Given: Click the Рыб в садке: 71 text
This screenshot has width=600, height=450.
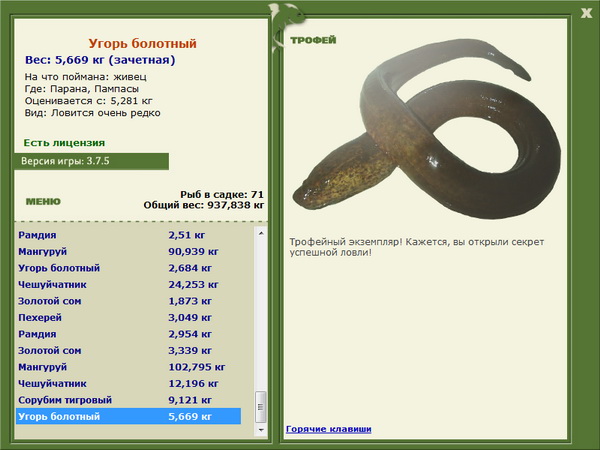Looking at the screenshot, I should [x=222, y=194].
